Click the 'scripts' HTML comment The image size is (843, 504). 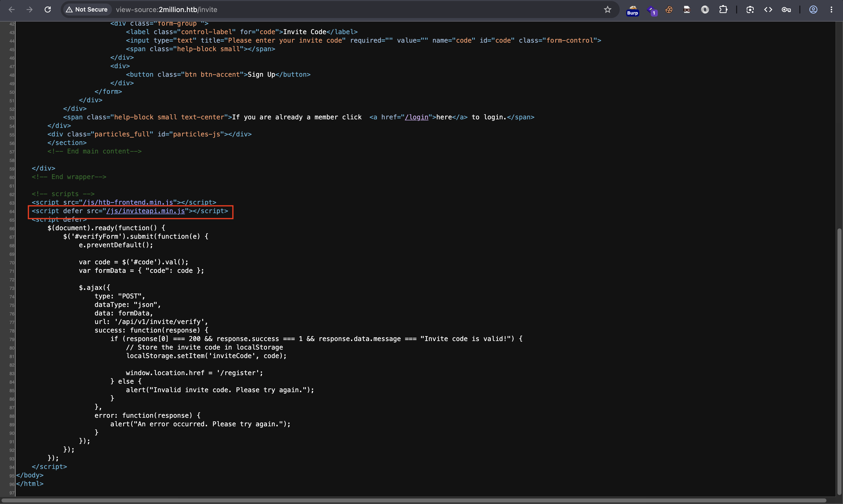(x=63, y=194)
